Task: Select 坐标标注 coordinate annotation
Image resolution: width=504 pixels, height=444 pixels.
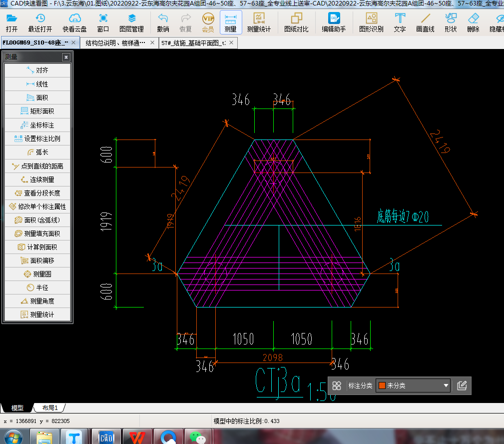Action: [37, 125]
